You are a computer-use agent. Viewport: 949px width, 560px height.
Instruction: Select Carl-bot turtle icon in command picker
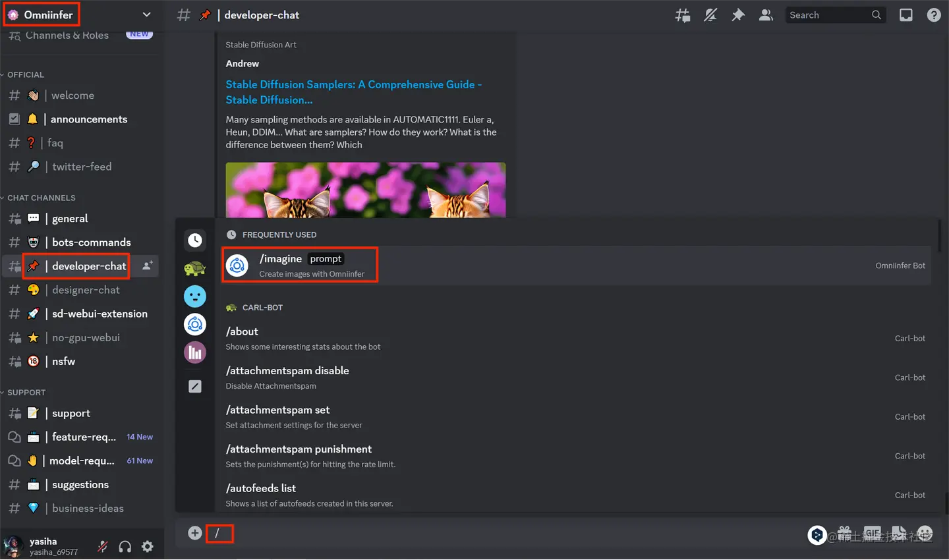point(195,268)
